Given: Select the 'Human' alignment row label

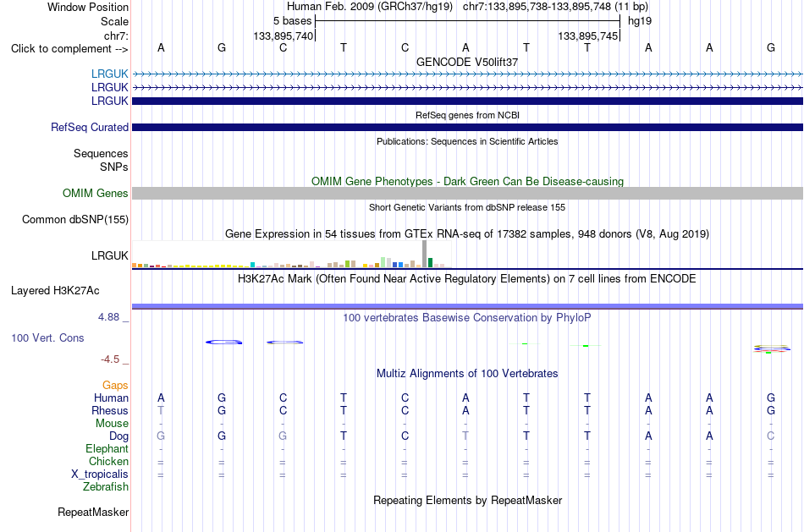Looking at the screenshot, I should click(111, 398).
